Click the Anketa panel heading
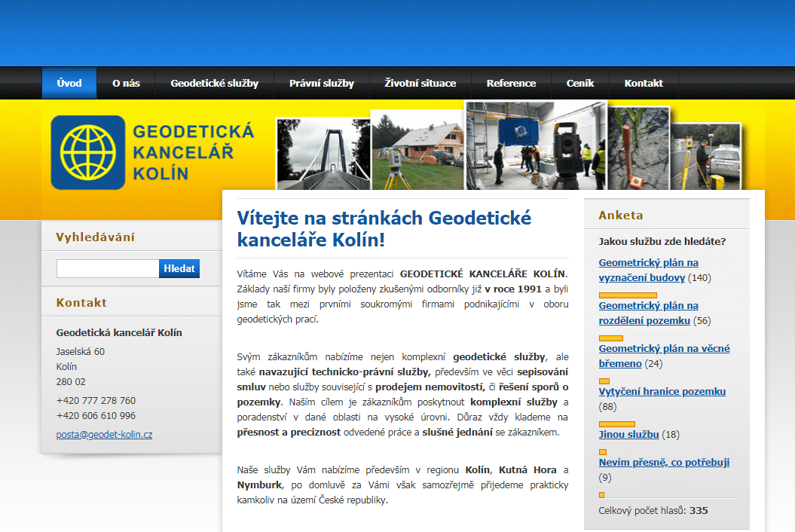The width and height of the screenshot is (795, 532). tap(621, 216)
